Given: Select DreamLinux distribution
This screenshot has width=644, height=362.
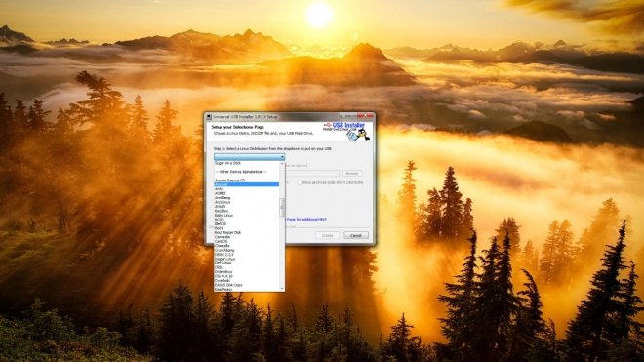Looking at the screenshot, I should pos(223,272).
